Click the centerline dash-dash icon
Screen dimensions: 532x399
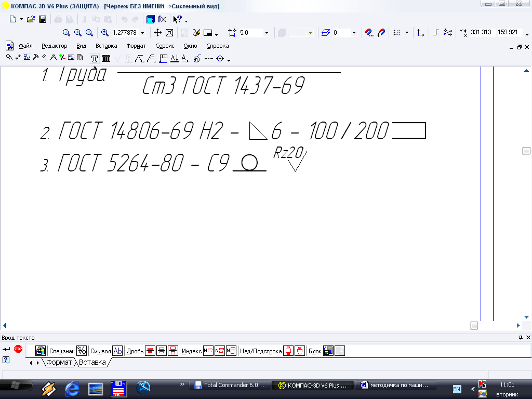click(x=209, y=59)
